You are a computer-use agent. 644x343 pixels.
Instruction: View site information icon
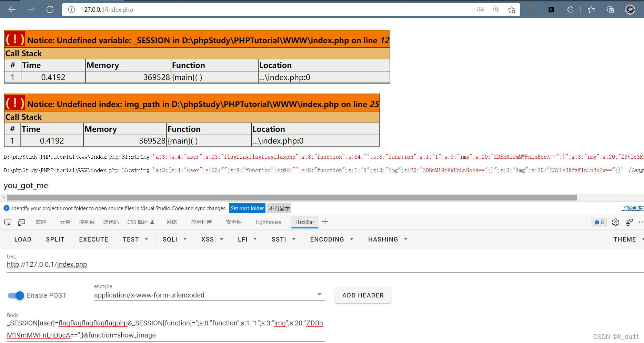(x=71, y=10)
